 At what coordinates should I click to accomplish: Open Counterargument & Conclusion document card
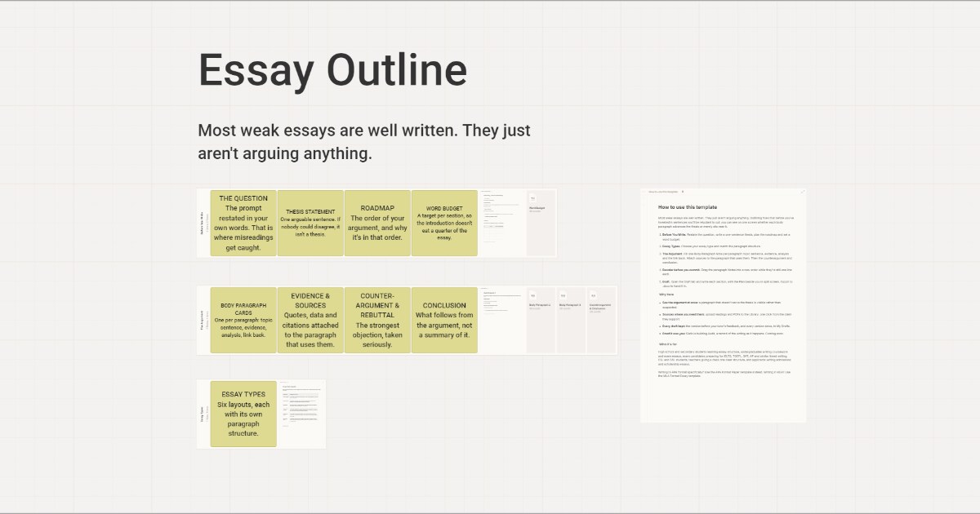[602, 320]
